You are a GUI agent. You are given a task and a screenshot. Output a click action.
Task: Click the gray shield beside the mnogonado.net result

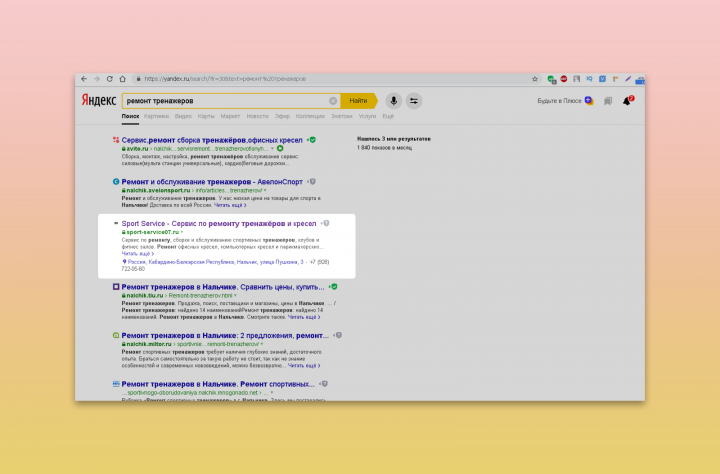tap(325, 384)
